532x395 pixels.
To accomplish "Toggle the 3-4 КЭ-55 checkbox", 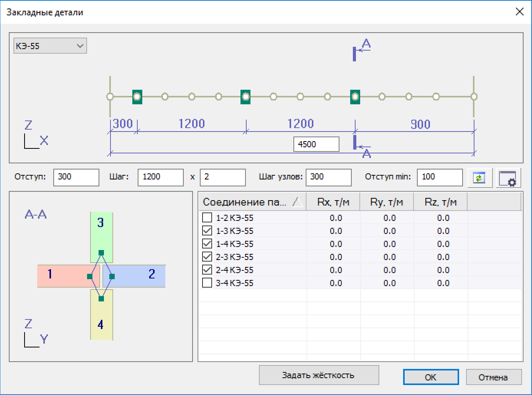I will (x=207, y=283).
